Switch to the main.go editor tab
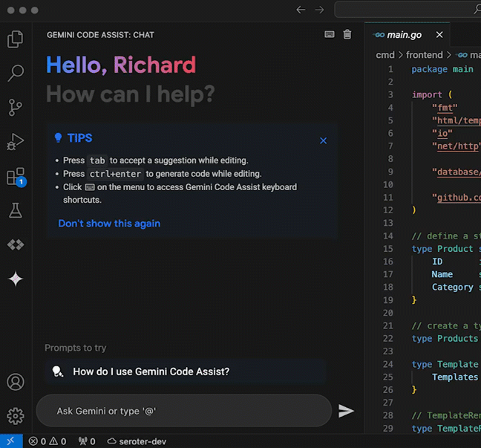This screenshot has height=448, width=481. pyautogui.click(x=403, y=35)
